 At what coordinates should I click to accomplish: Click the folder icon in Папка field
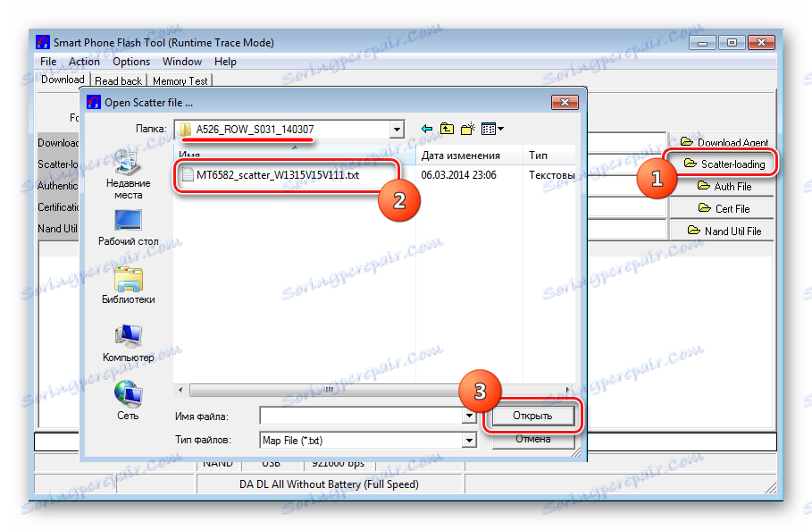click(x=186, y=129)
